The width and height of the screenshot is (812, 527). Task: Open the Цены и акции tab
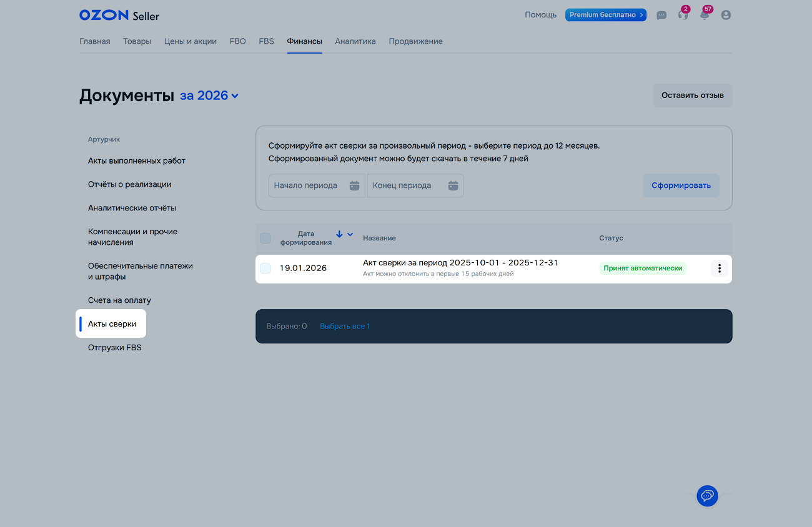[190, 41]
